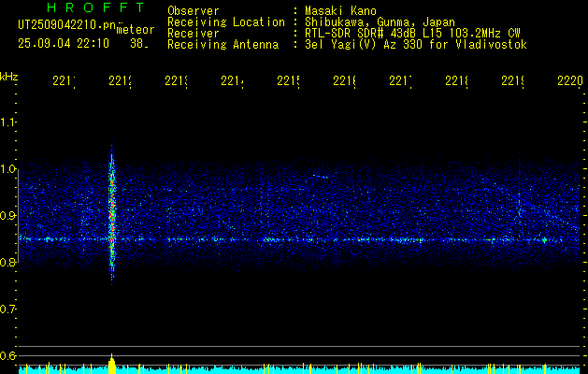Select the receiver text RTL-SDR SDR# 43dB L15 103.2MHz CW

[x=412, y=34]
